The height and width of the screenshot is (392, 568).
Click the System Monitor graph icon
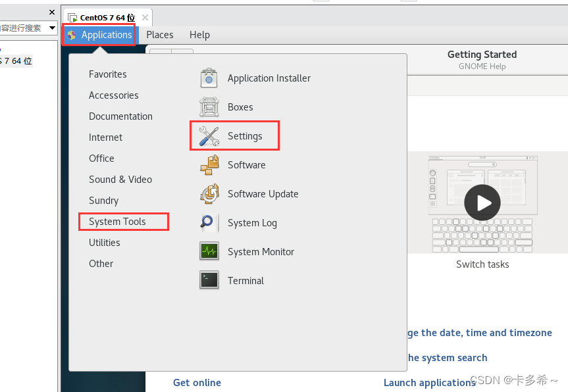(209, 251)
